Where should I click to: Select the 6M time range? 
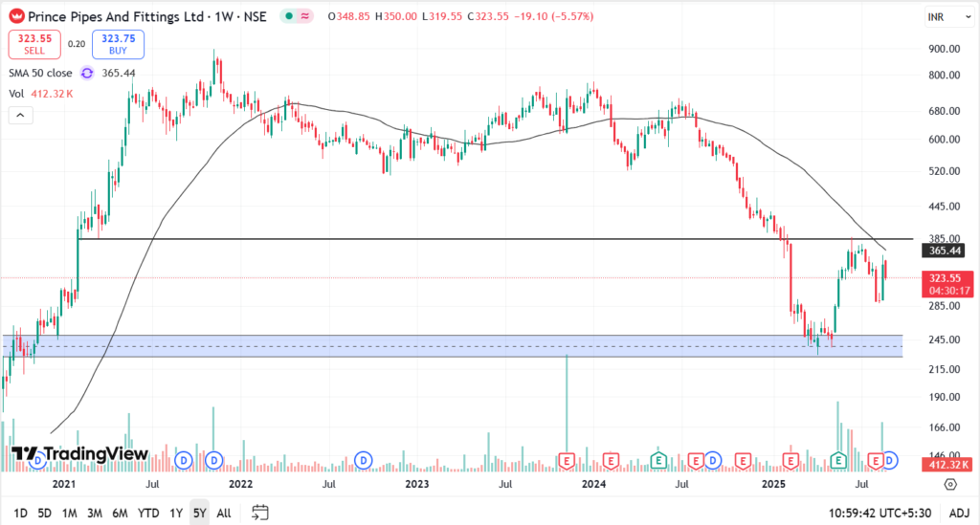click(120, 514)
